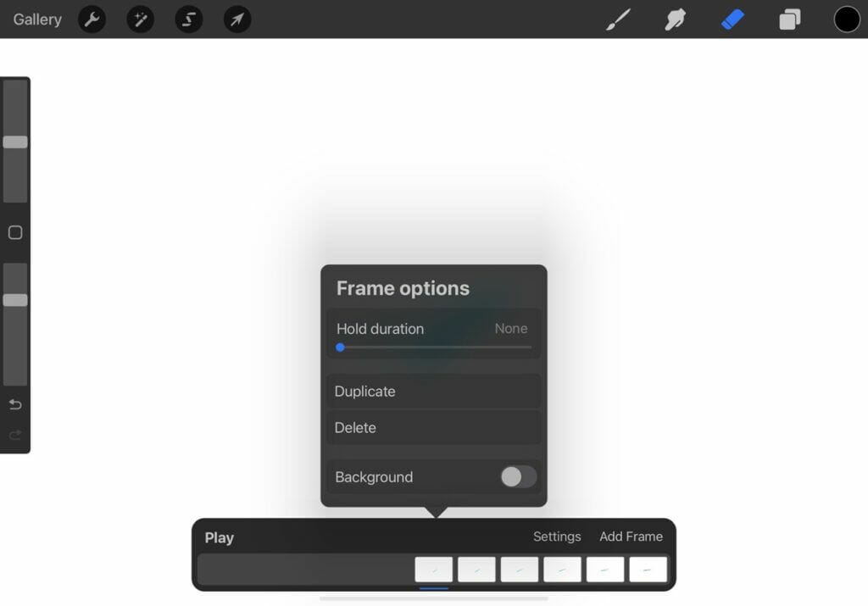
Task: Click the Hold duration slider handle
Action: tap(341, 347)
